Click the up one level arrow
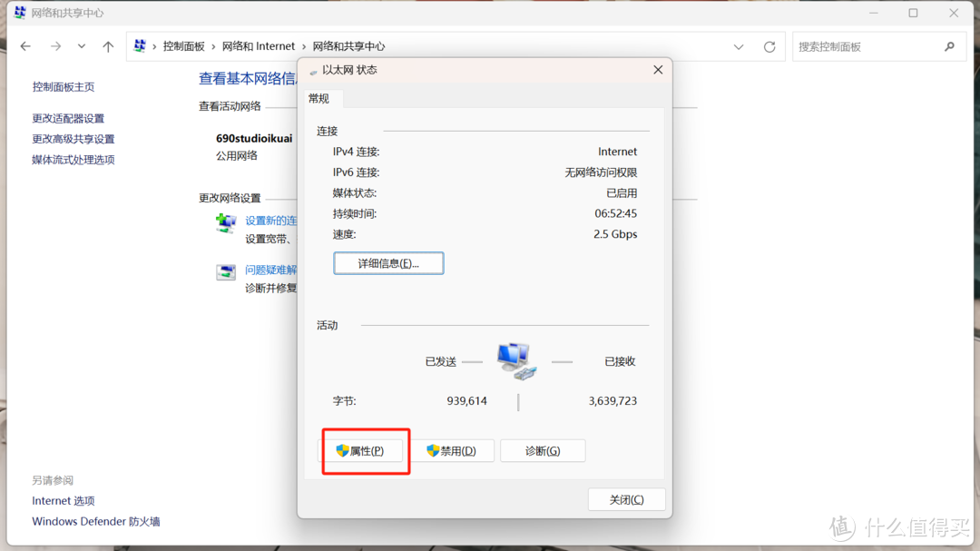Screen dimensions: 980x551 pyautogui.click(x=107, y=45)
